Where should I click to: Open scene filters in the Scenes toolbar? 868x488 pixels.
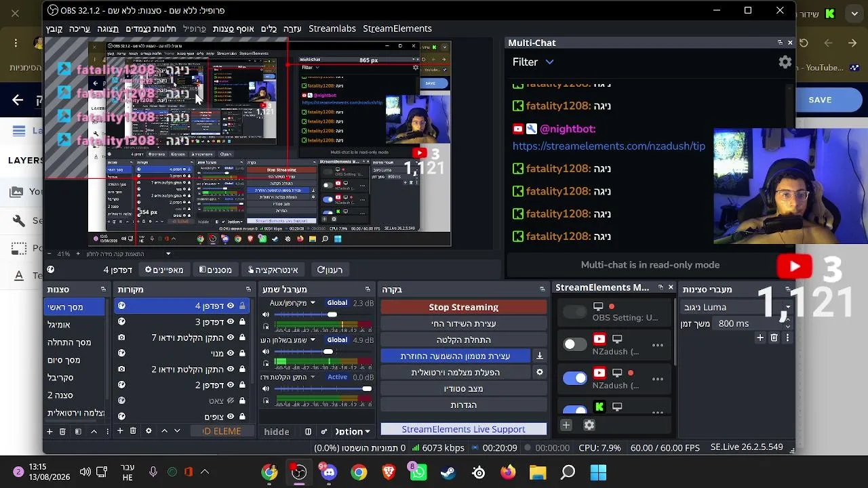78,431
